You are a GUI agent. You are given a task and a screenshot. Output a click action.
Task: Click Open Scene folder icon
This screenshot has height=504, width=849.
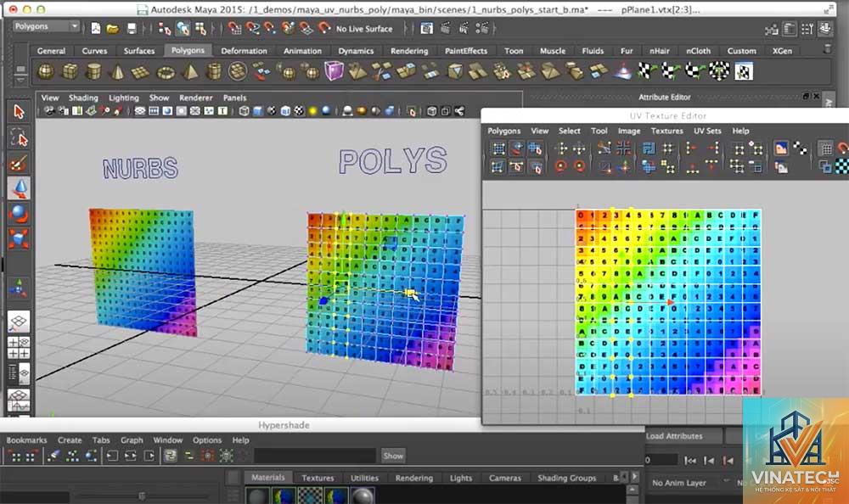point(113,28)
